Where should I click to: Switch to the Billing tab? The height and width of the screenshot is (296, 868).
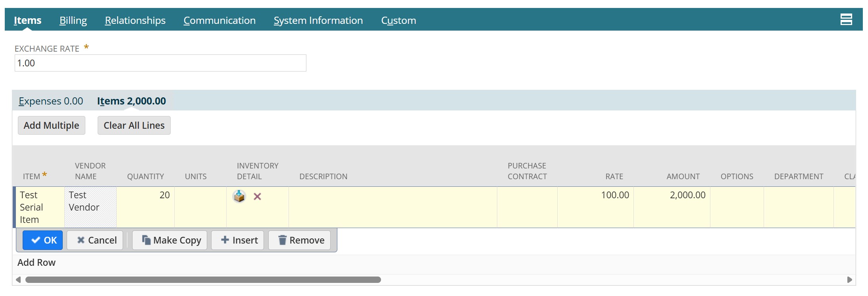[x=73, y=20]
